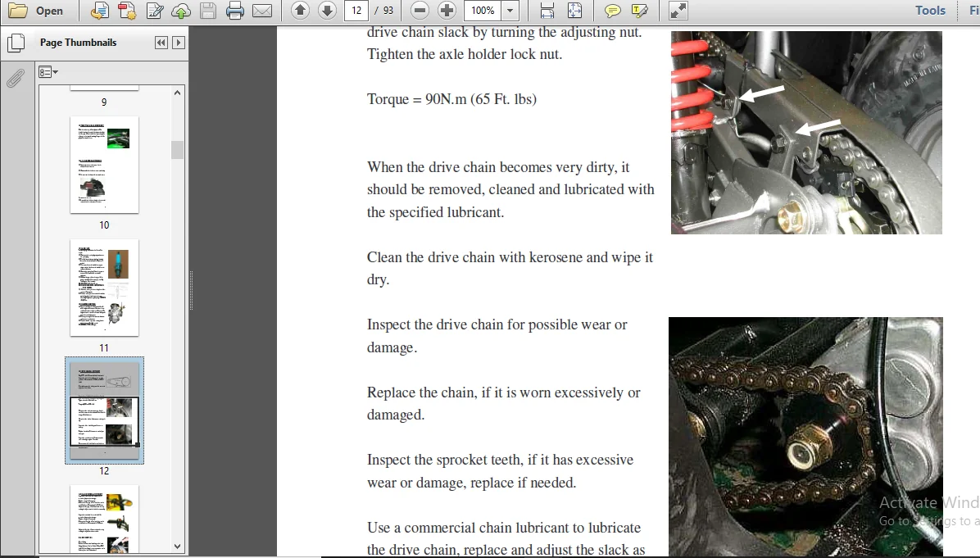Open the thumbnails options menu dropdown
Screen dimensions: 980x558
pyautogui.click(x=48, y=72)
